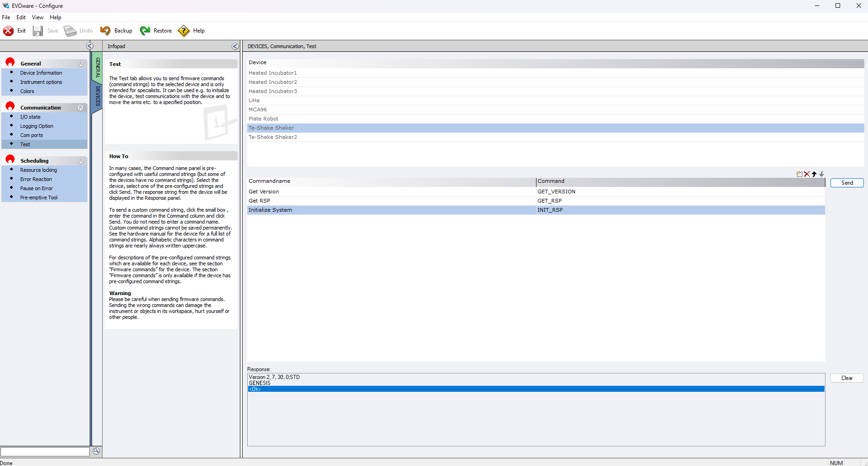Click the Commandname column header
868x466 pixels.
click(391, 181)
